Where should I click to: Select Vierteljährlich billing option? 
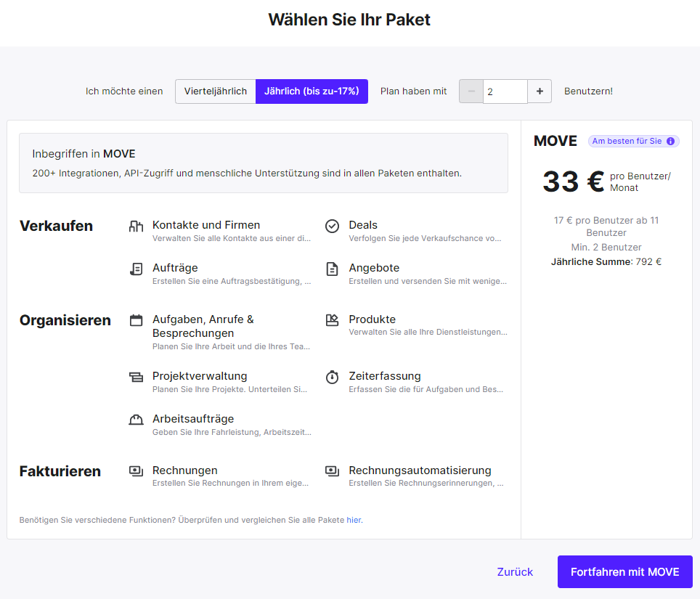pos(216,91)
